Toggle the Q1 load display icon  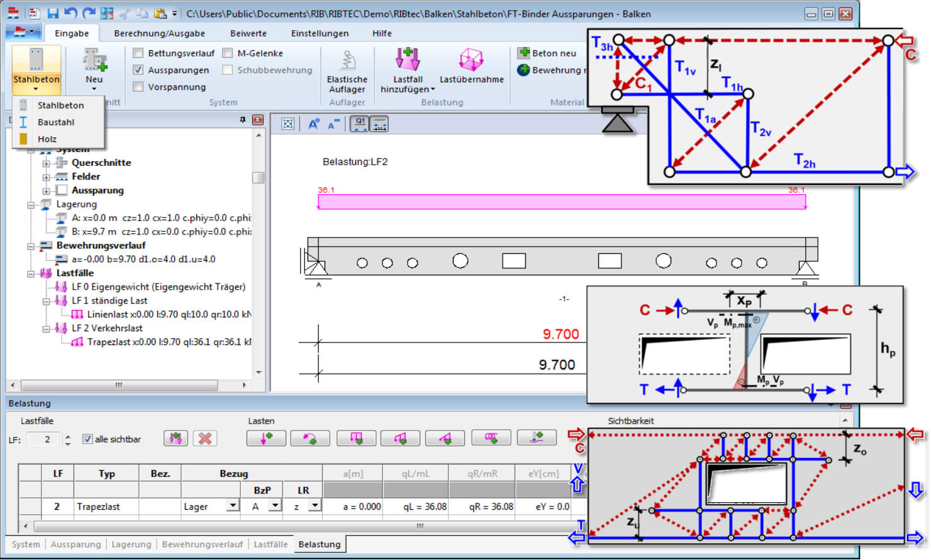point(360,124)
